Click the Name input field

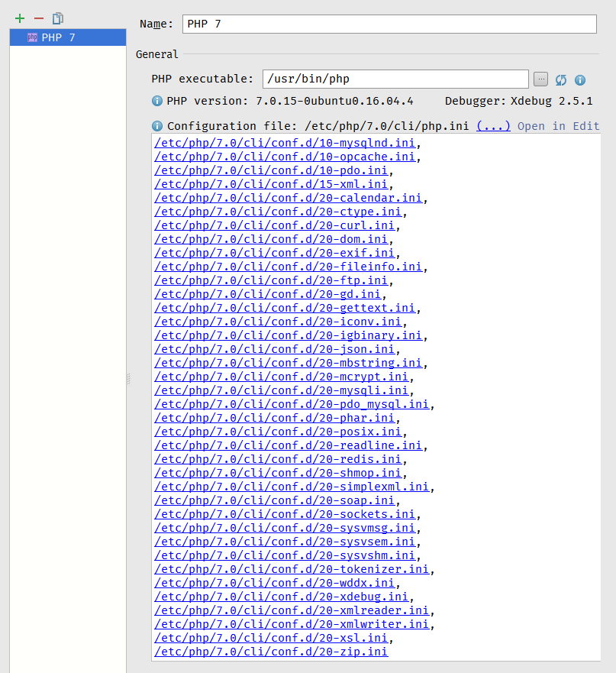(x=389, y=24)
